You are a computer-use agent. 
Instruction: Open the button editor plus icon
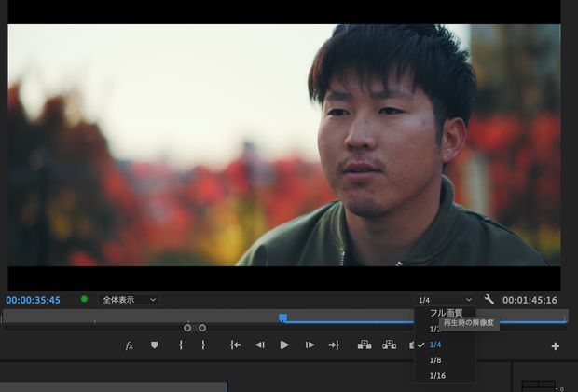556,346
